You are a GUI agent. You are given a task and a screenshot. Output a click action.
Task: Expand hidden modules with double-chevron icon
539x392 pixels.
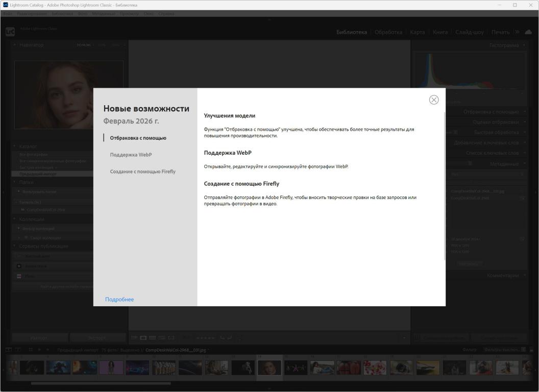coord(517,32)
